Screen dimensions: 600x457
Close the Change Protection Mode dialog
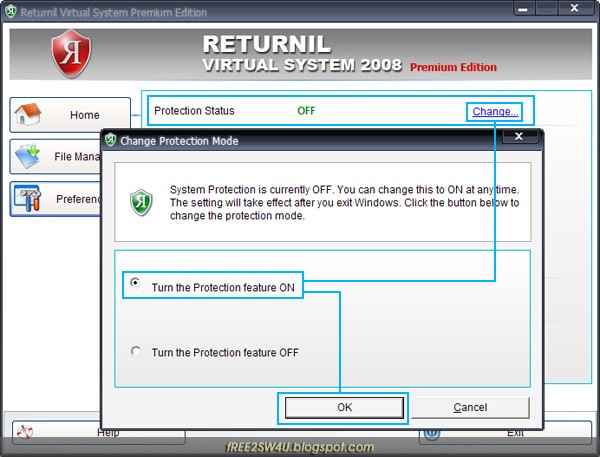tap(519, 136)
